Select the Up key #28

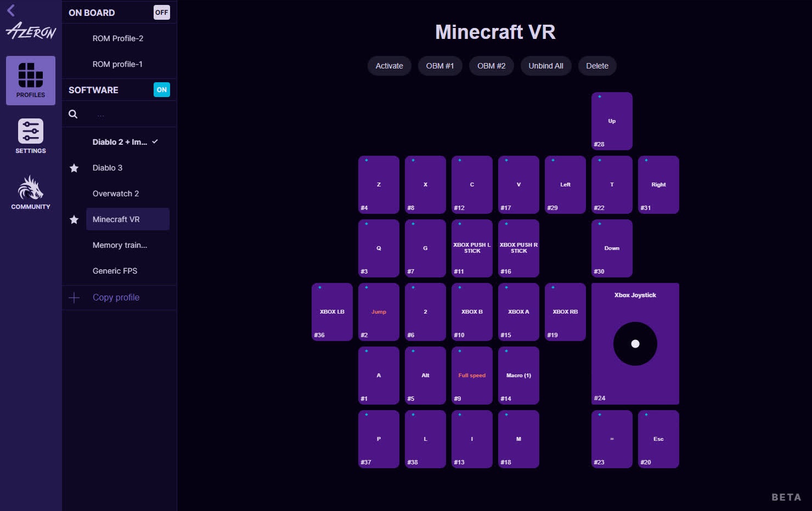pyautogui.click(x=612, y=121)
